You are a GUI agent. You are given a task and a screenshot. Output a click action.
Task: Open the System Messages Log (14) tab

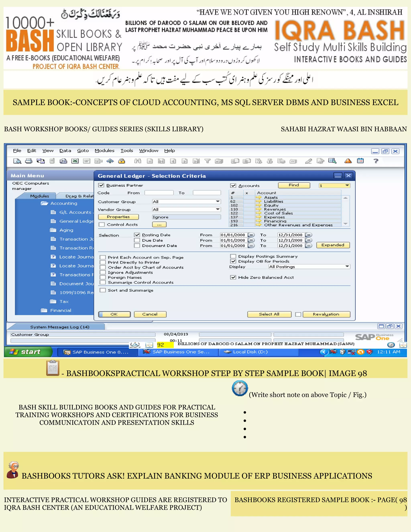(x=60, y=327)
